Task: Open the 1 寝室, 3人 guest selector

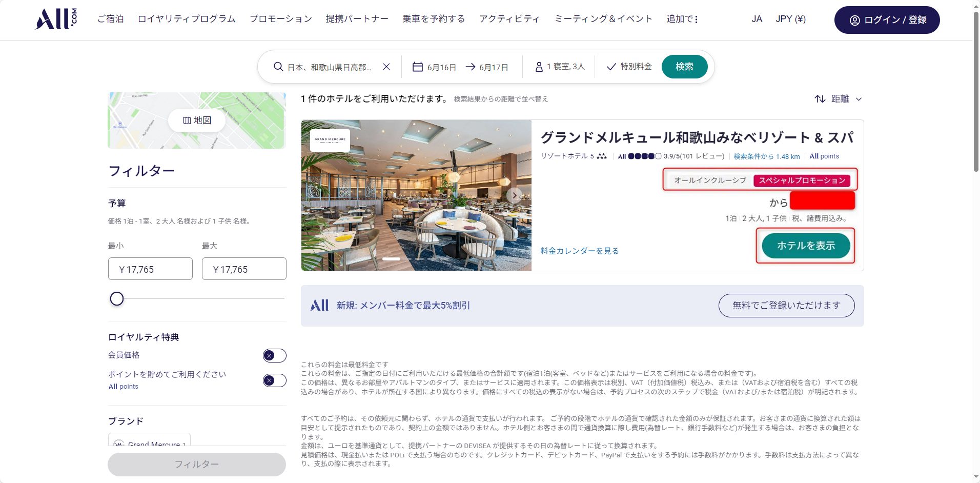Action: [x=560, y=67]
